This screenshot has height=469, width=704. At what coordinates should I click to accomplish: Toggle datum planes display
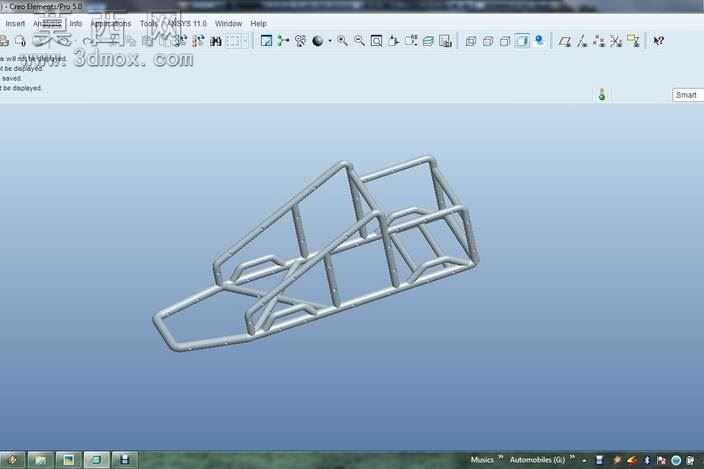point(565,41)
